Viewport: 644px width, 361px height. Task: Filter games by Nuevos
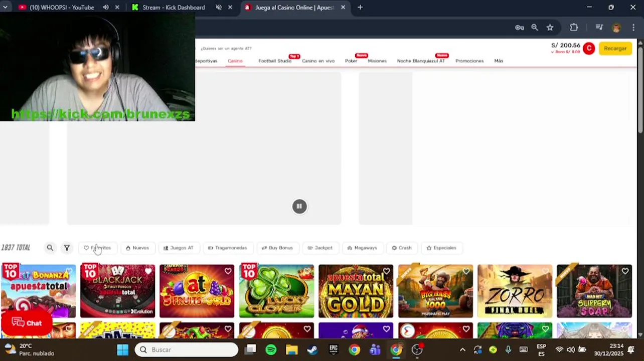point(137,248)
